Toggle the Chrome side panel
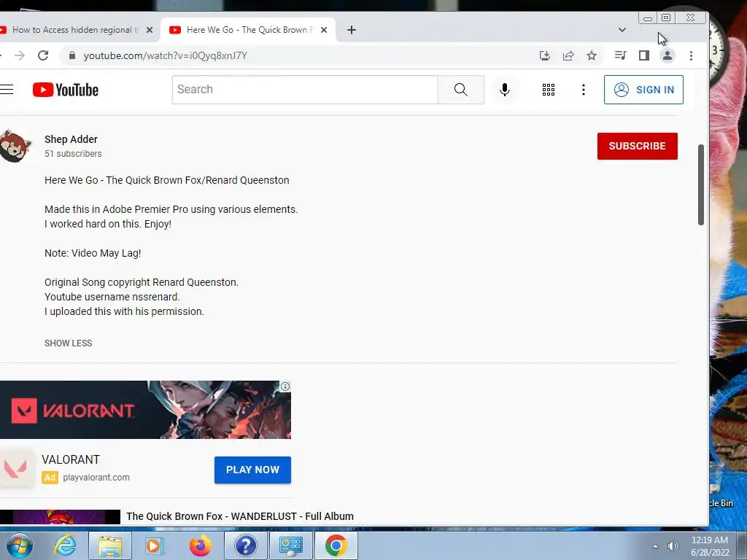Viewport: 747px width, 560px height. coord(644,55)
